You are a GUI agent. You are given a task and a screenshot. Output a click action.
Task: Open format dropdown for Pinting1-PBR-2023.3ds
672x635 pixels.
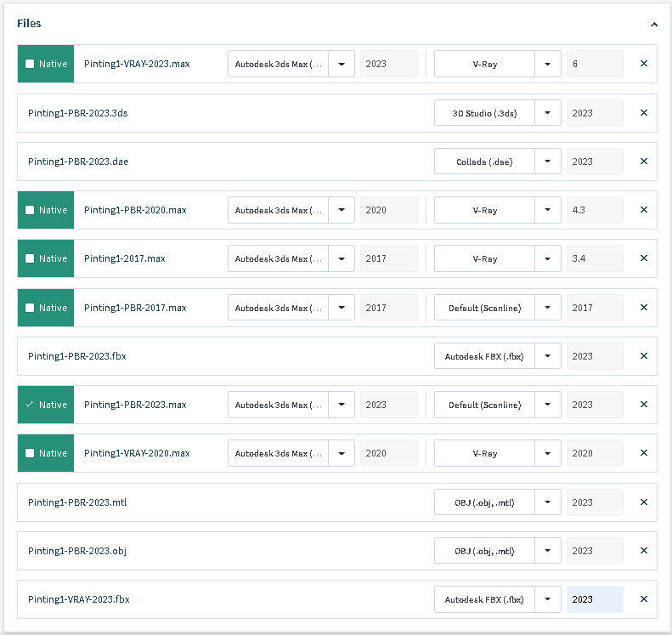pos(548,113)
